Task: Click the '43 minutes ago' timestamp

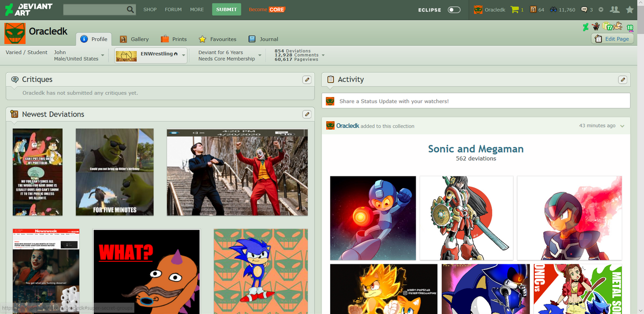Action: pos(597,126)
